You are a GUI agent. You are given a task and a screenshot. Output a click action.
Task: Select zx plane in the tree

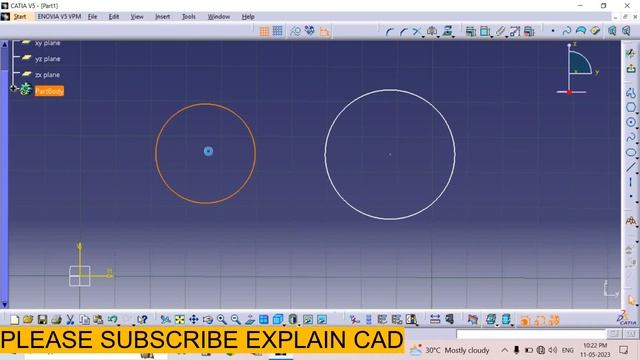click(47, 75)
